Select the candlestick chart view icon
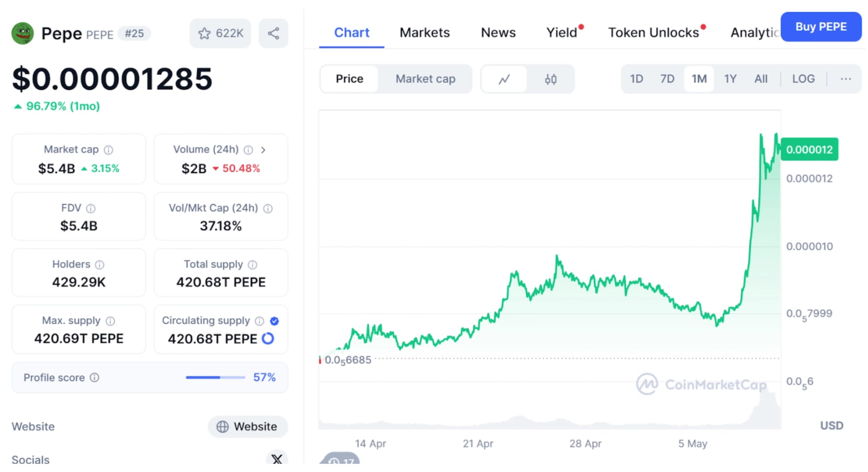868x472 pixels. [x=550, y=79]
